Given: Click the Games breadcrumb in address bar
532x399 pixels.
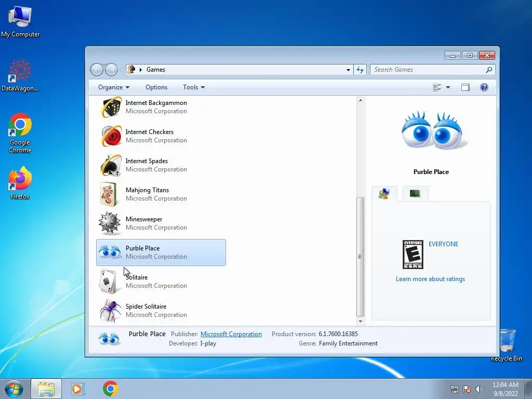Looking at the screenshot, I should tap(156, 70).
